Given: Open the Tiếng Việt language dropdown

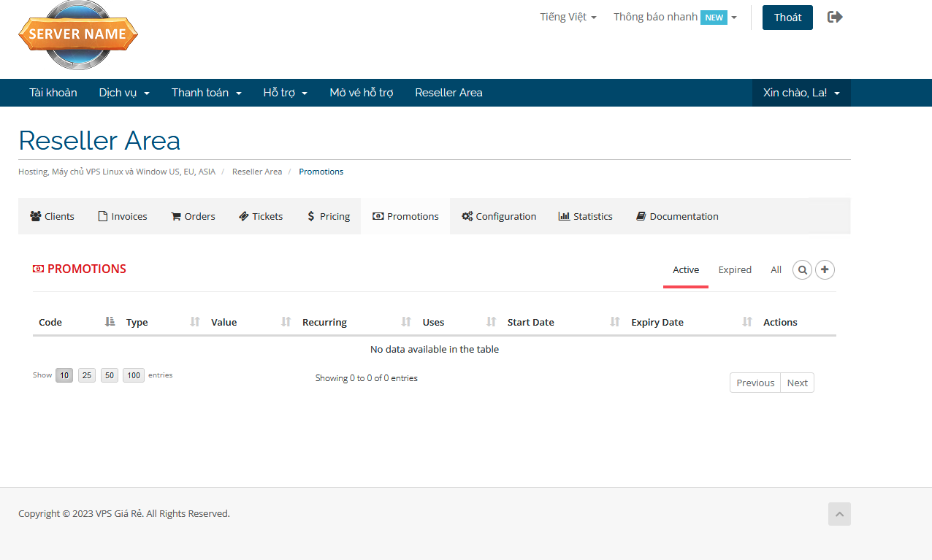Looking at the screenshot, I should 568,17.
